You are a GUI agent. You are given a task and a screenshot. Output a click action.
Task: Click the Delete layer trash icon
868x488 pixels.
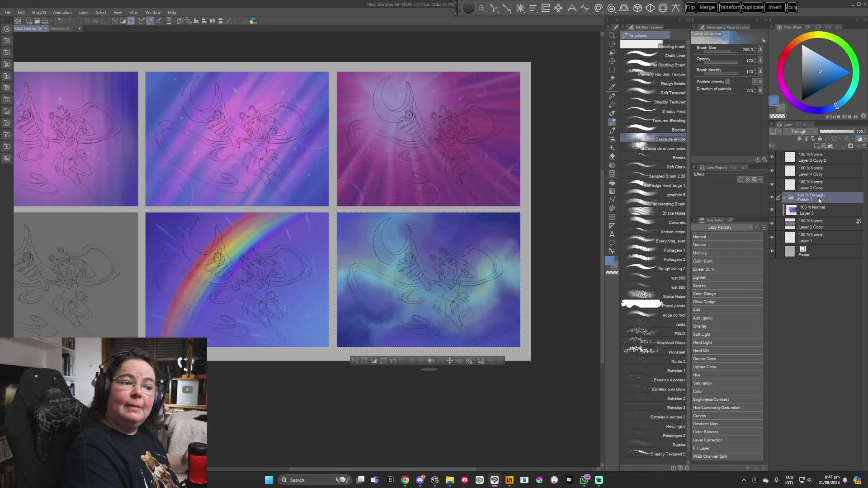click(x=864, y=146)
